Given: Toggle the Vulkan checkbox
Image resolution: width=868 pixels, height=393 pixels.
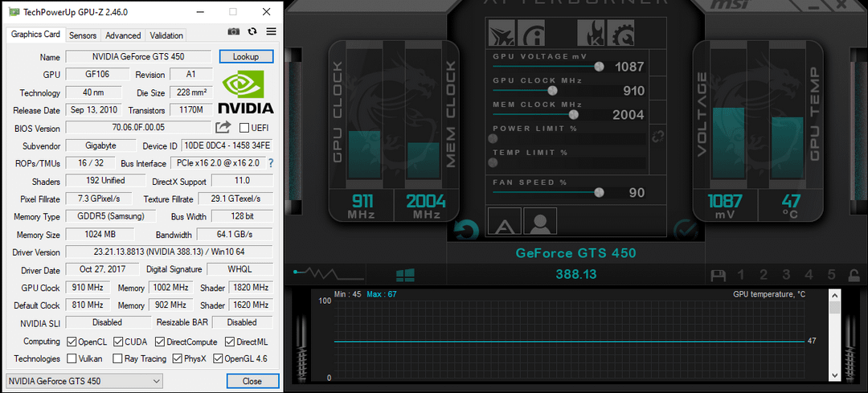Looking at the screenshot, I should (72, 358).
